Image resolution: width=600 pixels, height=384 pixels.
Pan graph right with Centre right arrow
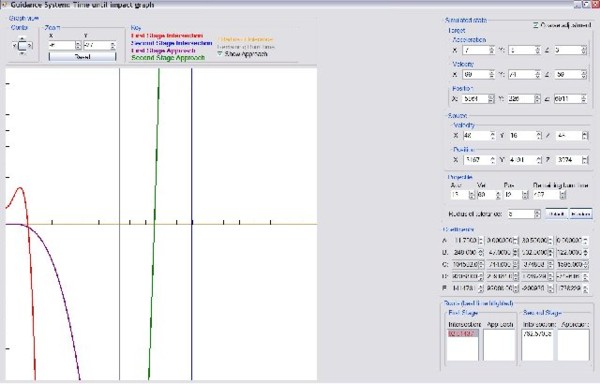pos(30,46)
